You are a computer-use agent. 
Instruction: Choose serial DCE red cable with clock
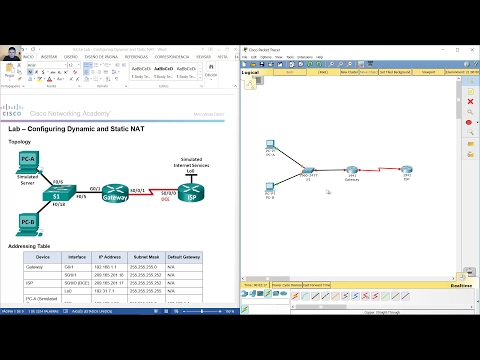pos(365,296)
